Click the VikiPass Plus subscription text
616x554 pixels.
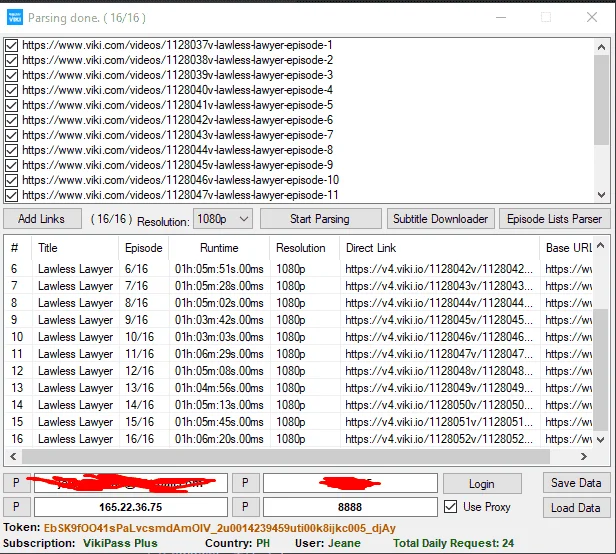point(120,543)
